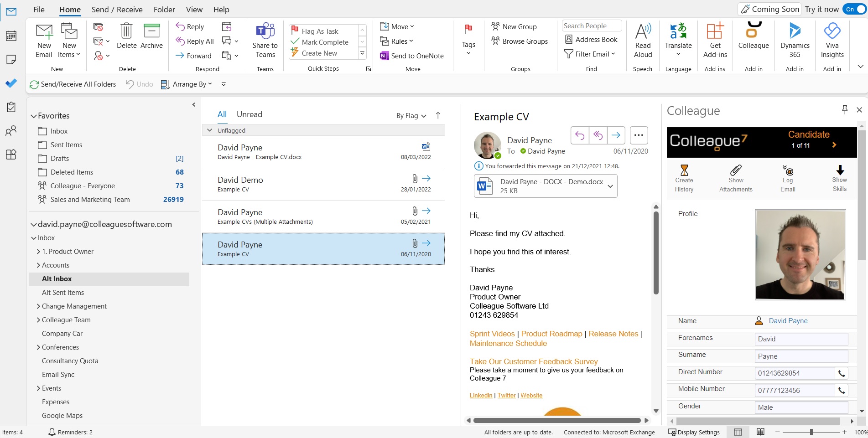The height and width of the screenshot is (438, 868).
Task: Open Dynamics 365 add-in
Action: pyautogui.click(x=795, y=41)
